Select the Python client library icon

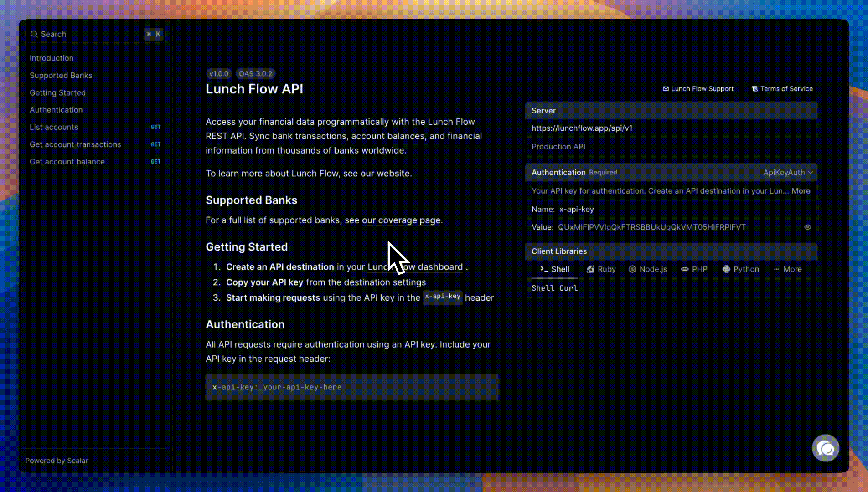tap(726, 269)
